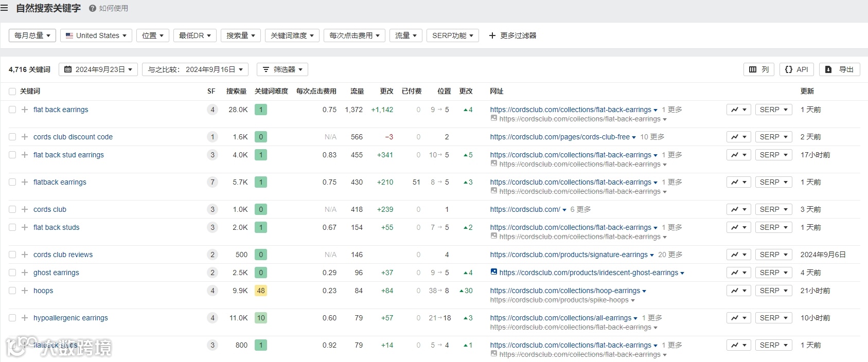Open trend chart for 'cords club reviews'
The image size is (868, 362).
pos(739,255)
